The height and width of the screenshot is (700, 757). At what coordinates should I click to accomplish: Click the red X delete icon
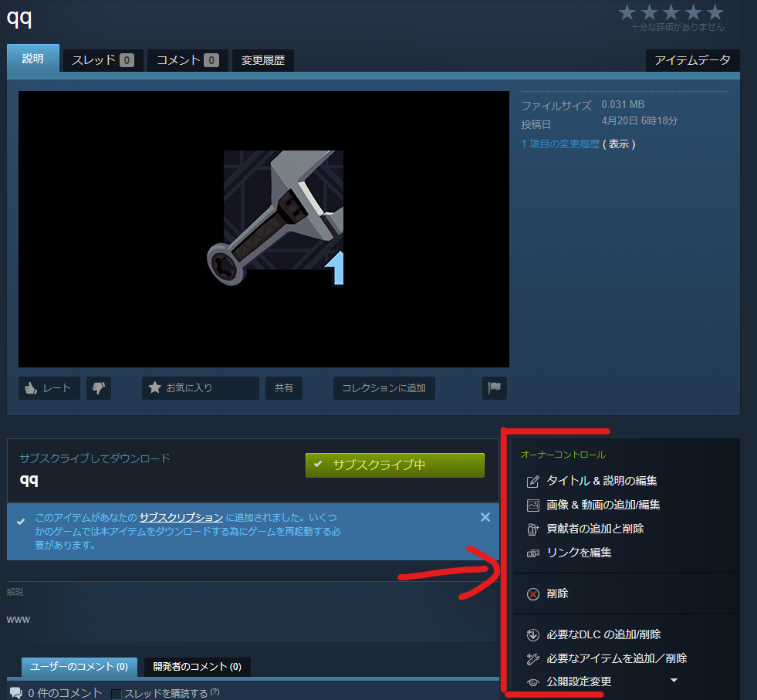coord(533,593)
